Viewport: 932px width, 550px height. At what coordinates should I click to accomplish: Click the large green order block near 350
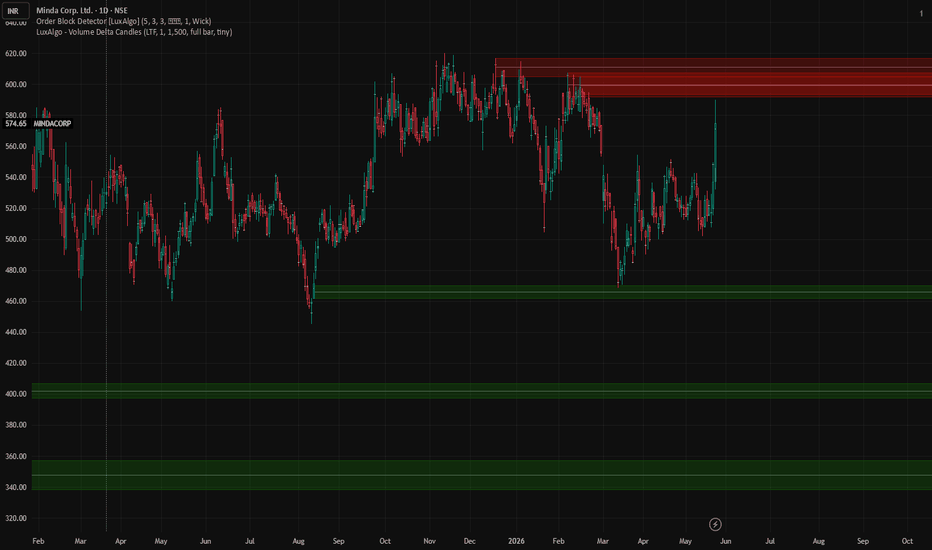[481, 475]
